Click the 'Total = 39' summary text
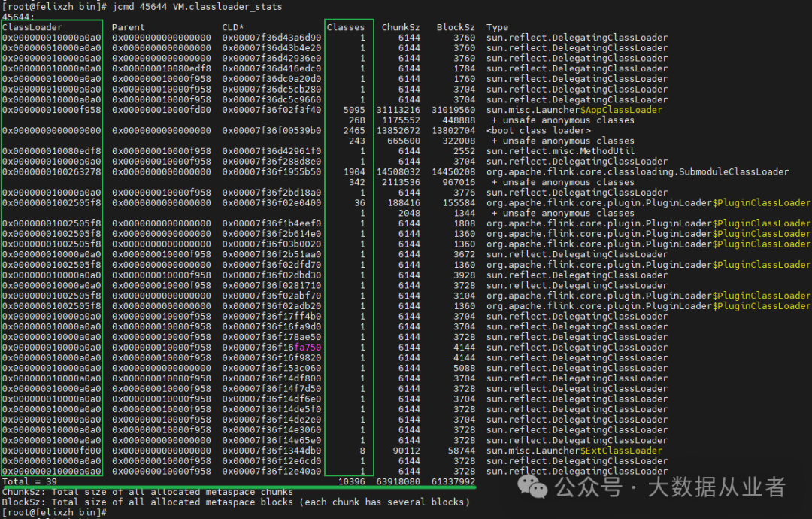 pos(29,481)
